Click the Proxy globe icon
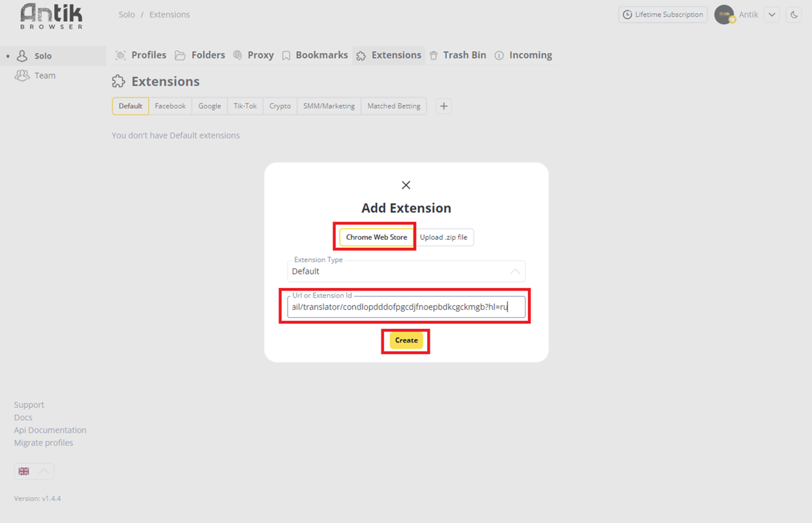 tap(238, 55)
